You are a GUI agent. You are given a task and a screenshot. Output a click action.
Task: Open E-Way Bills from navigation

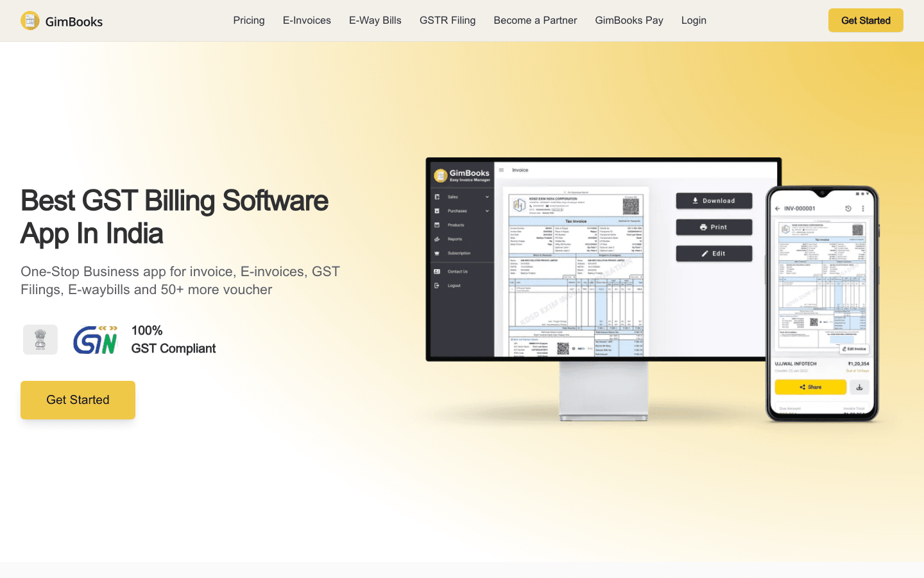[x=375, y=21]
